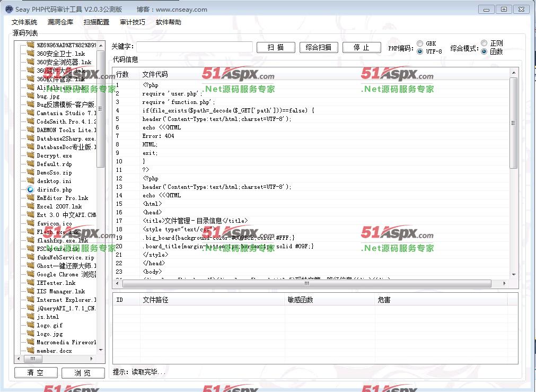Click the 清空 button
Image resolution: width=536 pixels, height=392 pixels.
pos(36,372)
